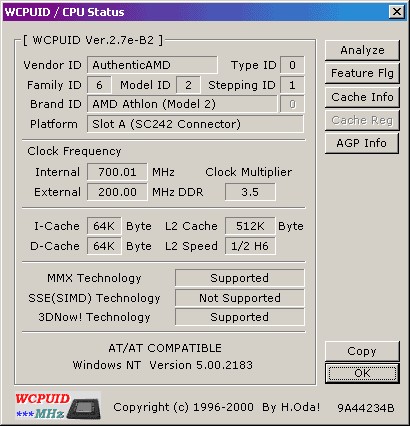This screenshot has height=426, width=410.
Task: Click the Internal clock value 700.01
Action: coord(117,172)
